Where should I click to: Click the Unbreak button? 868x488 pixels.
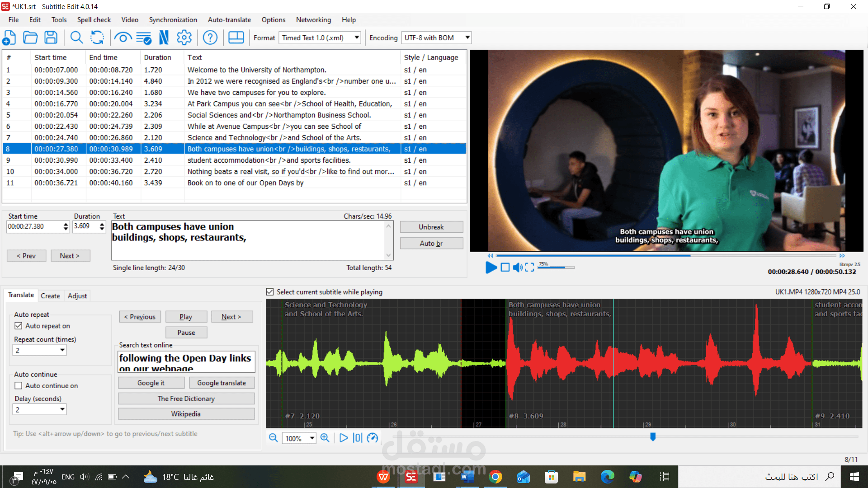click(x=431, y=227)
